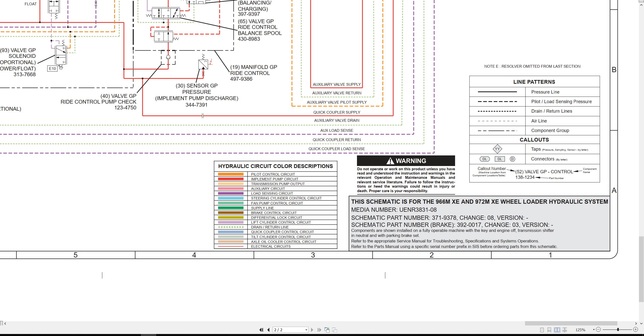Toggle facing pages view mode

[557, 330]
